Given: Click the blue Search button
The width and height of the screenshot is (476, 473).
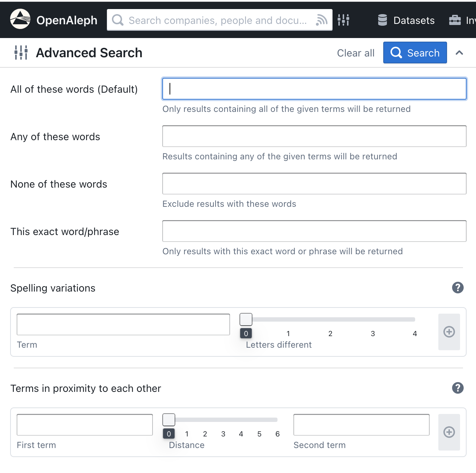Looking at the screenshot, I should pyautogui.click(x=415, y=53).
